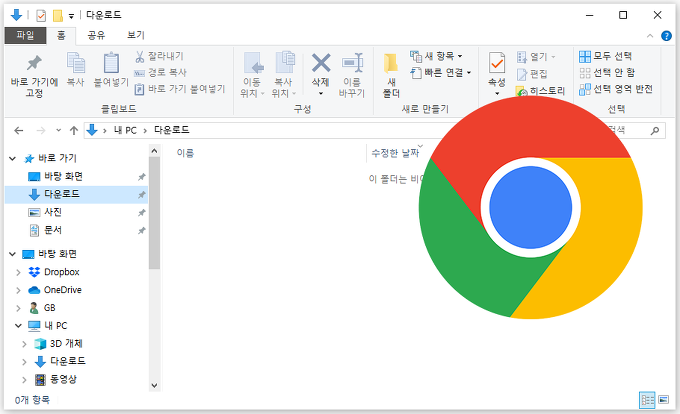680x414 pixels.
Task: Expand the Dropbox tree node
Action: pyautogui.click(x=18, y=272)
